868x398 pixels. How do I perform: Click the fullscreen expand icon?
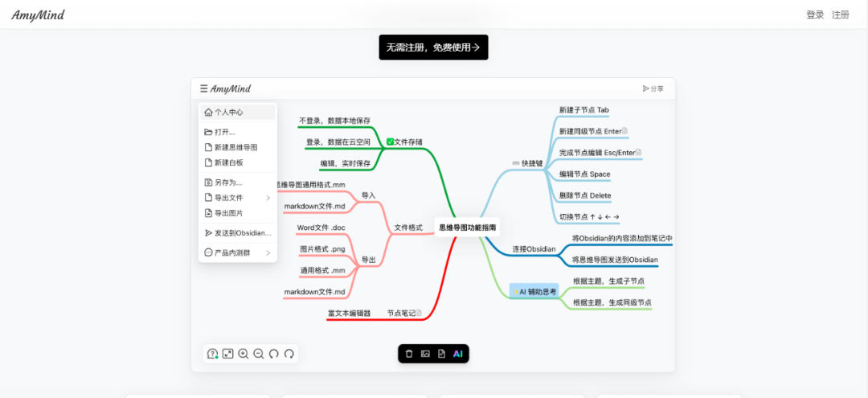[x=227, y=354]
